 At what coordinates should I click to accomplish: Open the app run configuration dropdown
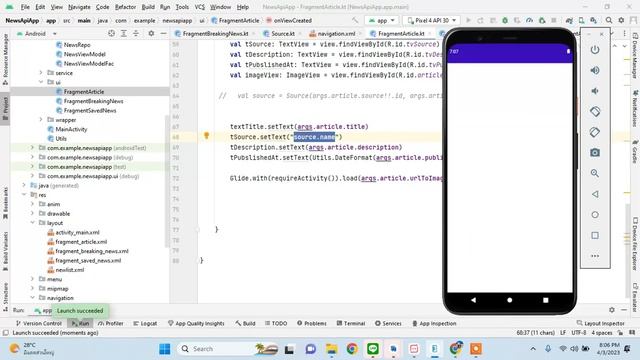[x=382, y=20]
